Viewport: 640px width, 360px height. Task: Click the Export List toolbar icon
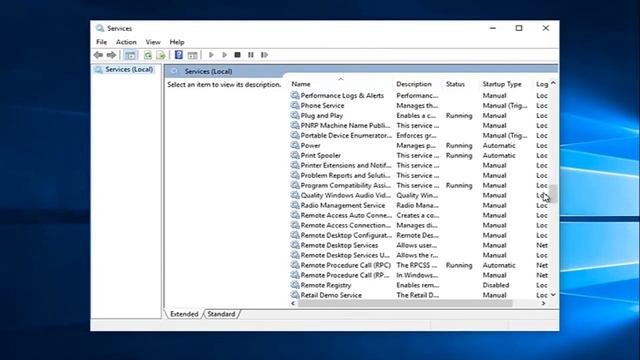tap(161, 55)
